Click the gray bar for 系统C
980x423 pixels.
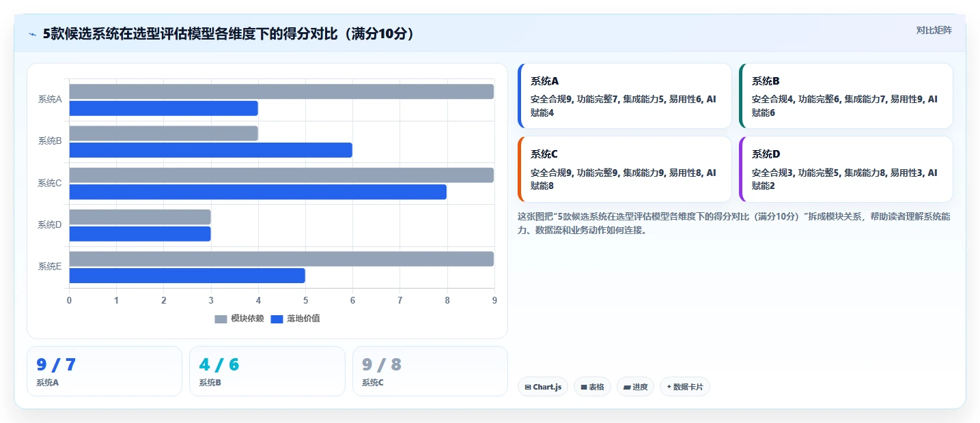point(281,175)
